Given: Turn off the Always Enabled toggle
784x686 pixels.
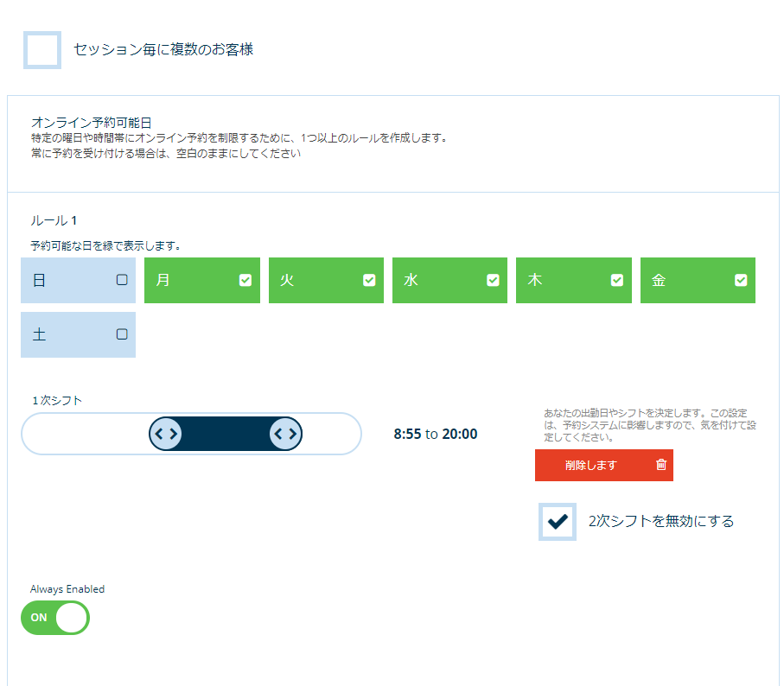Looking at the screenshot, I should coord(55,618).
